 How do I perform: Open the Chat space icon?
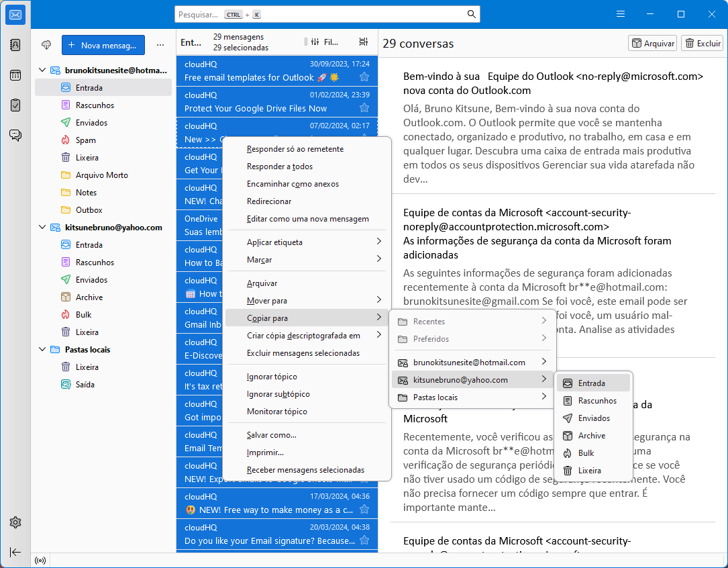tap(15, 135)
